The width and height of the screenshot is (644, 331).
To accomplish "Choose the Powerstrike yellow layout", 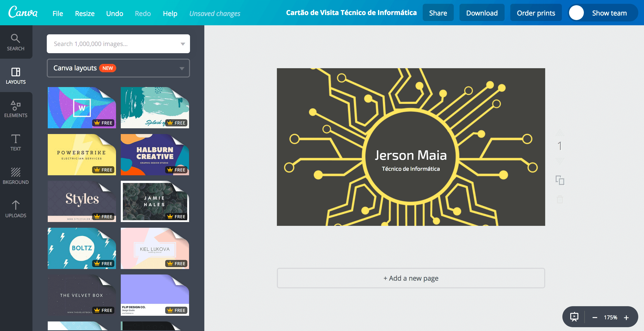I will 82,154.
